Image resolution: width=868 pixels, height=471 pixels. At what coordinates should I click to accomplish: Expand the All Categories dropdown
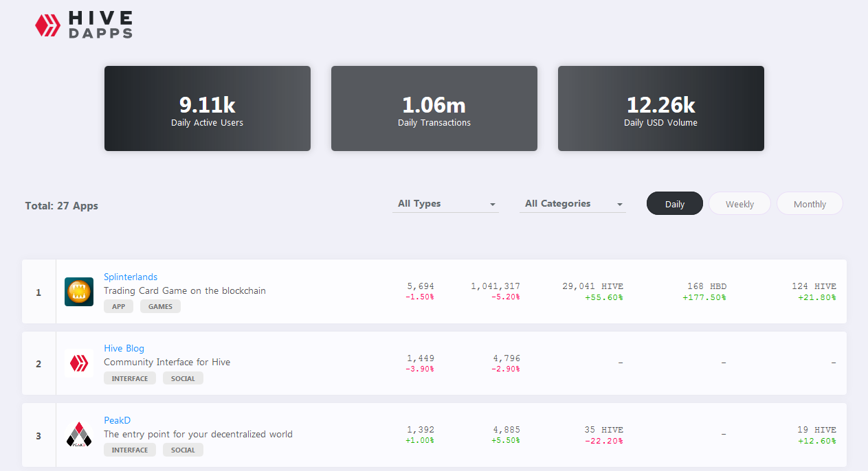coord(572,204)
